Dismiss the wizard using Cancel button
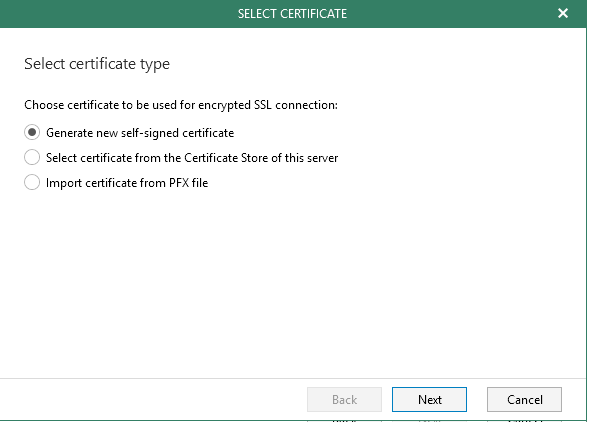The height and width of the screenshot is (422, 591). tap(524, 399)
